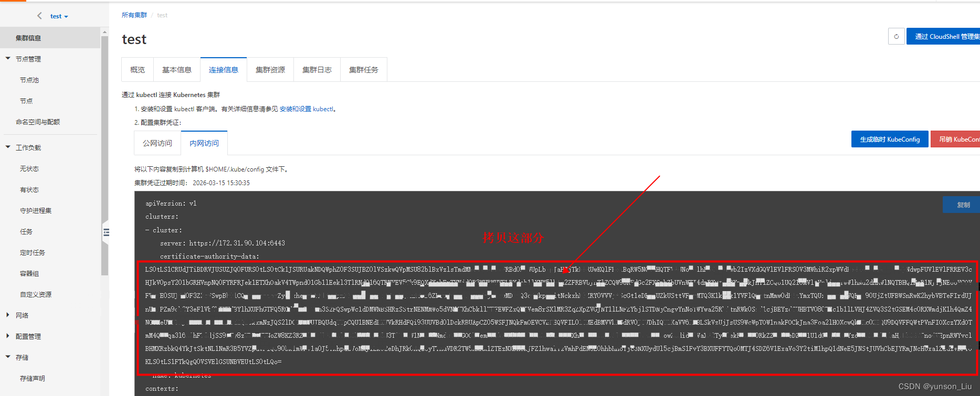
Task: Collapse the 节点管理 section
Action: click(8, 59)
